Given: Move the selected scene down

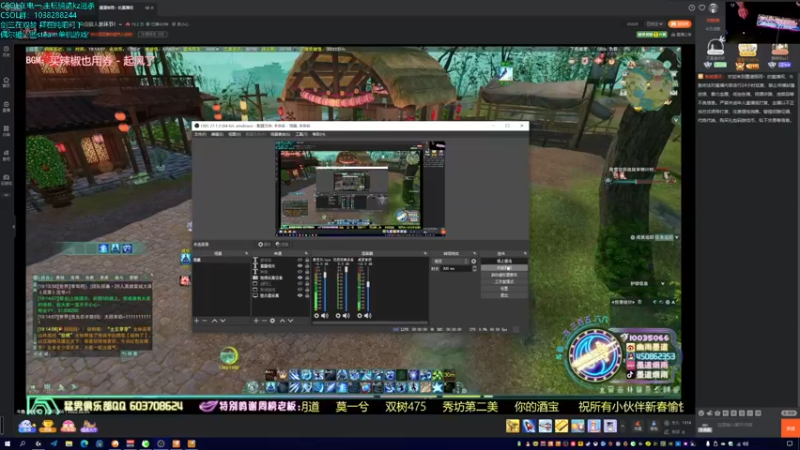Looking at the screenshot, I should point(222,321).
